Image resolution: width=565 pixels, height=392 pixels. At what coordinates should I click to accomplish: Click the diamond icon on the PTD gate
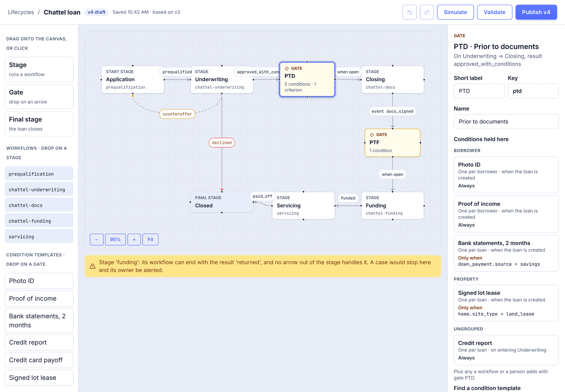[x=287, y=68]
